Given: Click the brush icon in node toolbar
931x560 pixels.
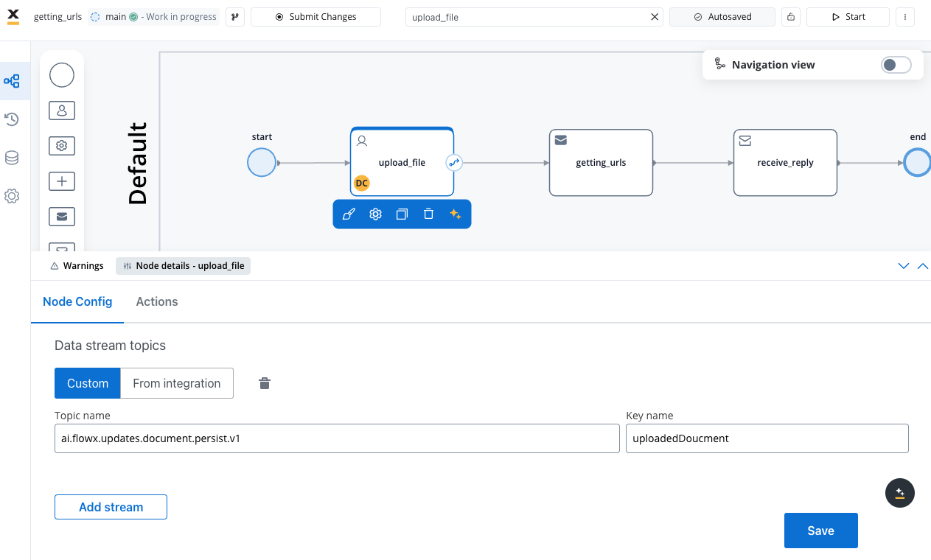Looking at the screenshot, I should click(349, 214).
